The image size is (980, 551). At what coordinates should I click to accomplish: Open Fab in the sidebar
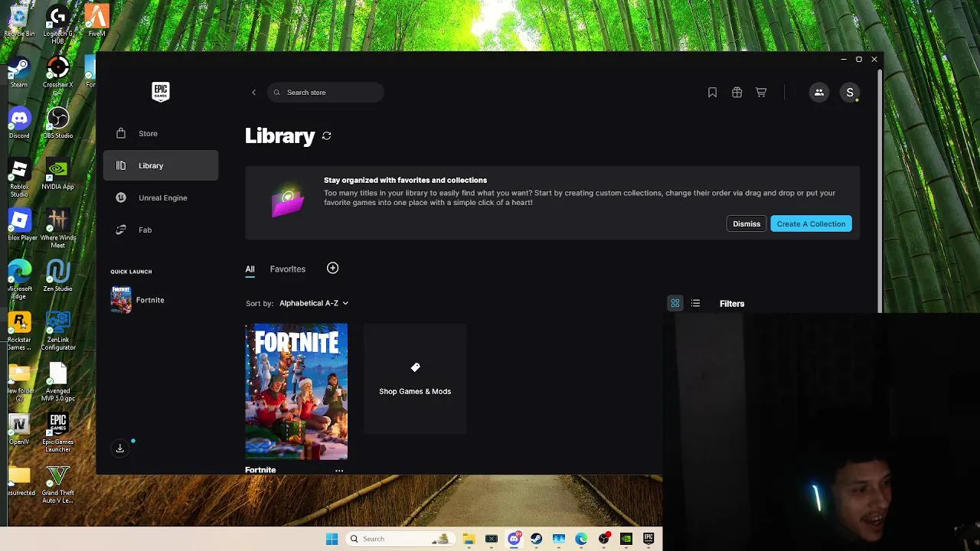click(x=161, y=230)
